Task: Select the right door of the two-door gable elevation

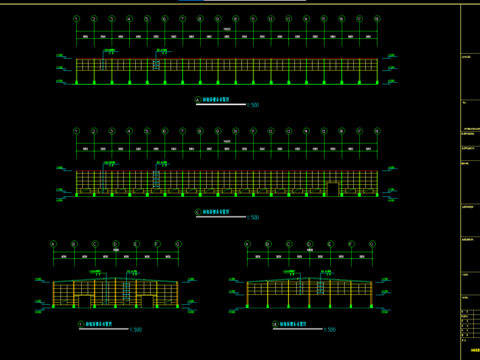Action: point(147,301)
